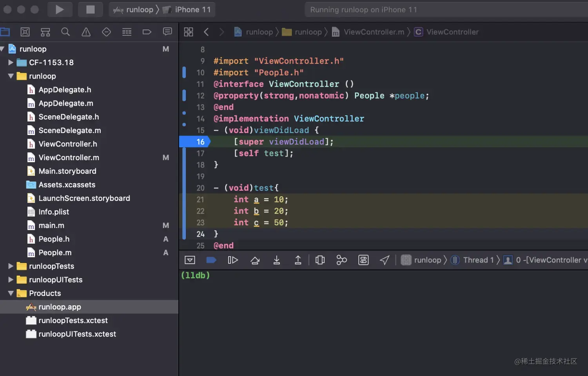
Task: Click line number 21 in the gutter
Action: coord(200,199)
